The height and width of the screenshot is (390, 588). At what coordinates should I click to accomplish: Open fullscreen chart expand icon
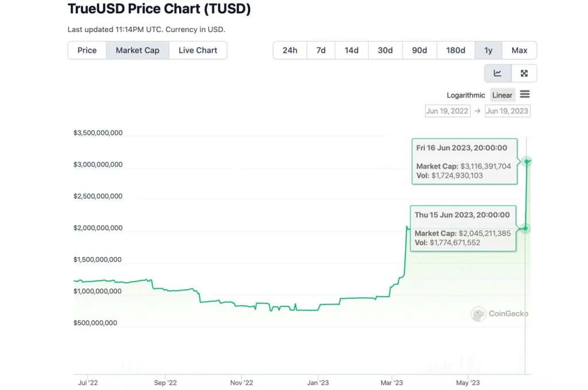click(524, 73)
